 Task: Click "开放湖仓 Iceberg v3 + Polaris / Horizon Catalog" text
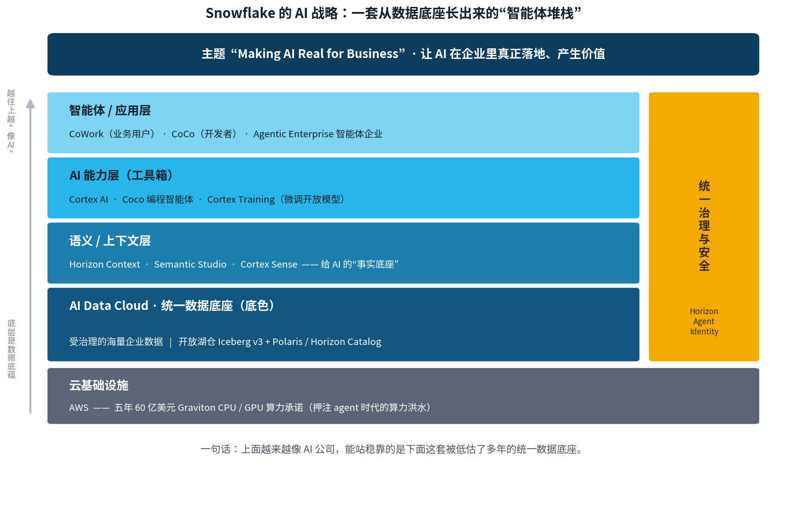pos(280,342)
